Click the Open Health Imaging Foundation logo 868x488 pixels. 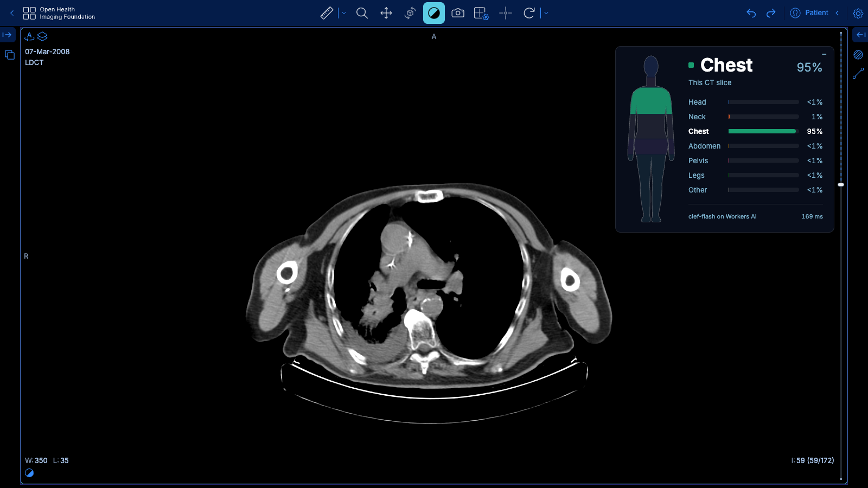click(x=59, y=13)
